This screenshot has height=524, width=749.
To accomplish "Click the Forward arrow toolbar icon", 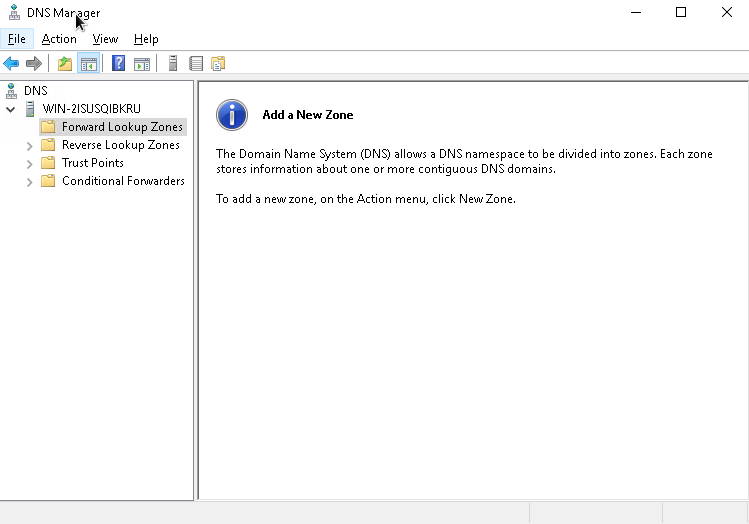I will pyautogui.click(x=34, y=64).
